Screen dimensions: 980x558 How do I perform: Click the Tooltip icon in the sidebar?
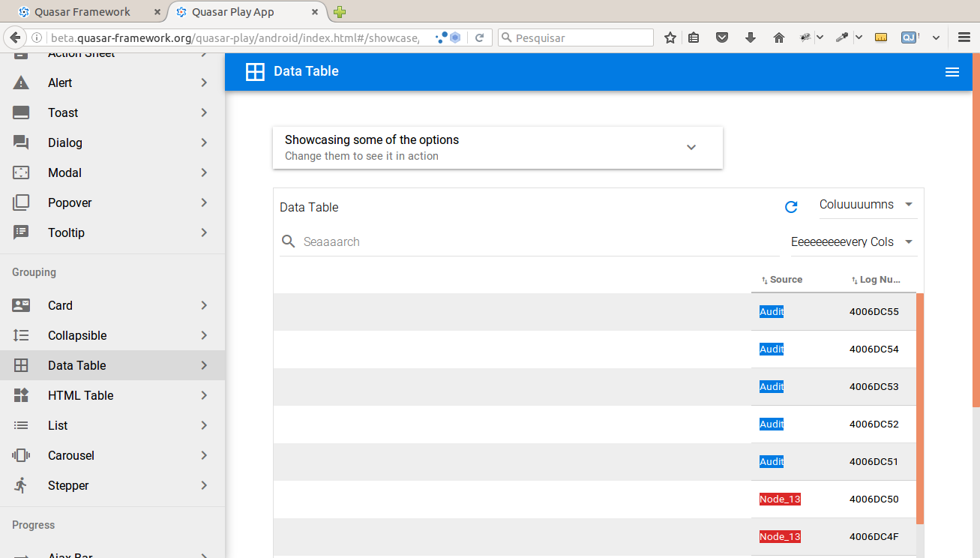pyautogui.click(x=21, y=232)
